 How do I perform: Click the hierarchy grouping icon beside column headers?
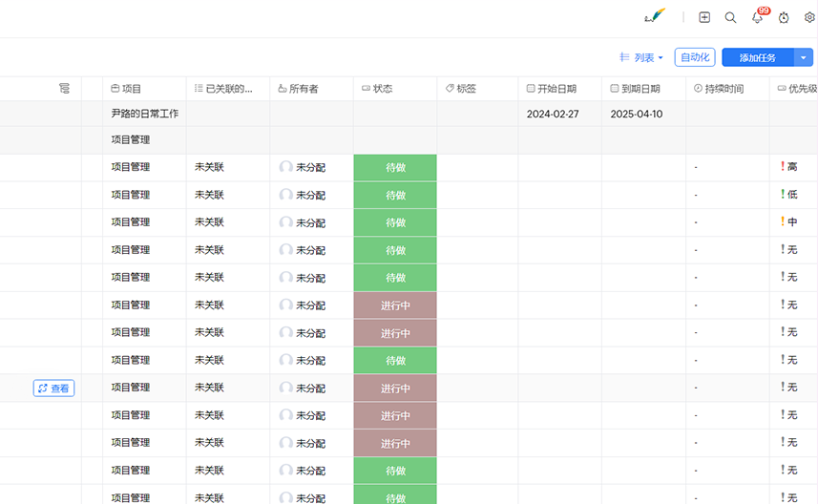click(x=64, y=88)
